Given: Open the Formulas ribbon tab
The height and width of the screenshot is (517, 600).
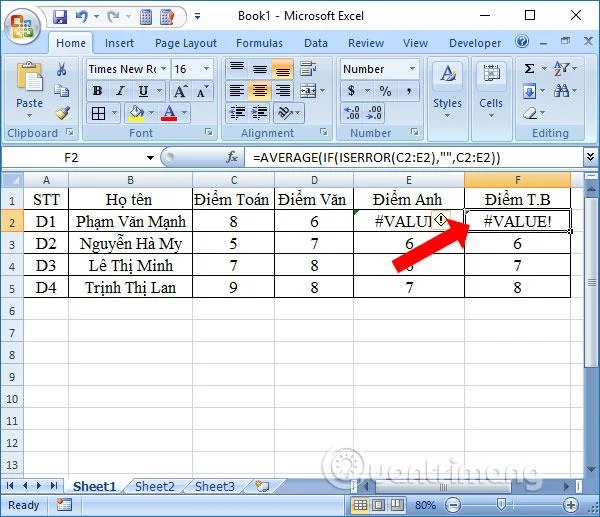Looking at the screenshot, I should tap(259, 43).
